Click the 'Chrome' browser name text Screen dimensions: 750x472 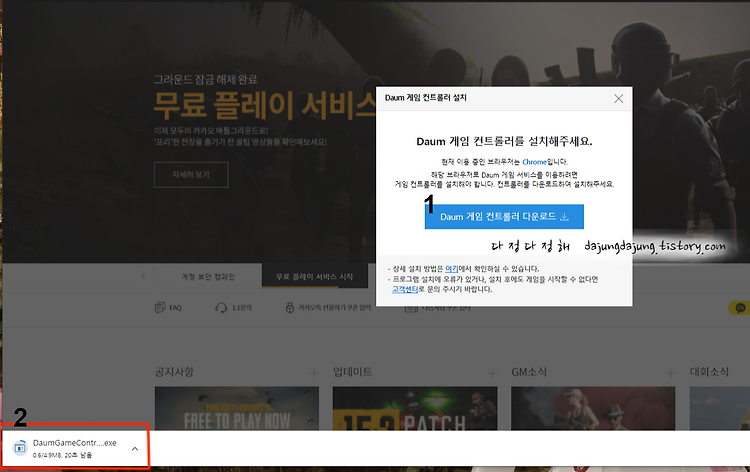point(534,162)
